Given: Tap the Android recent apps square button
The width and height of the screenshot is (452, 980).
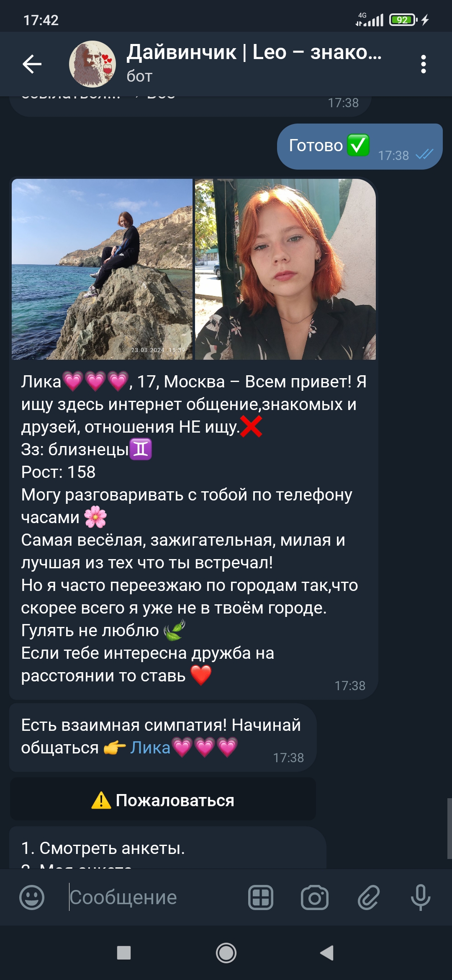Looking at the screenshot, I should (x=124, y=953).
